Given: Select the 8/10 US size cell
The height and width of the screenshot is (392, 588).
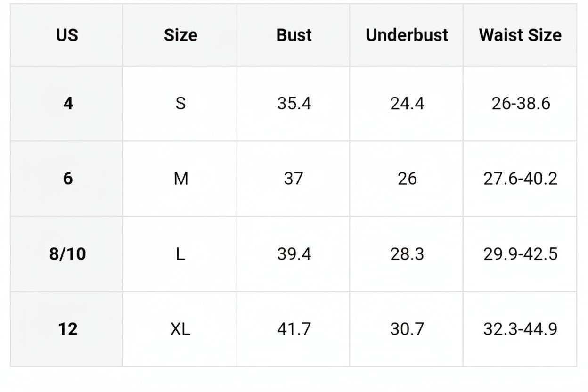Looking at the screenshot, I should 68,254.
